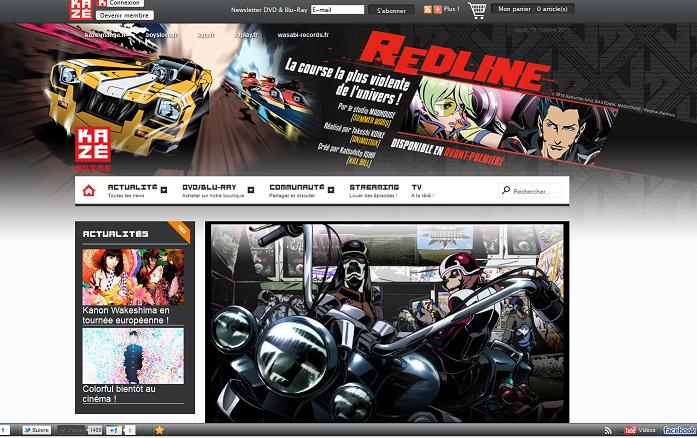Open the Plus ! link
The height and width of the screenshot is (438, 697).
(x=451, y=9)
